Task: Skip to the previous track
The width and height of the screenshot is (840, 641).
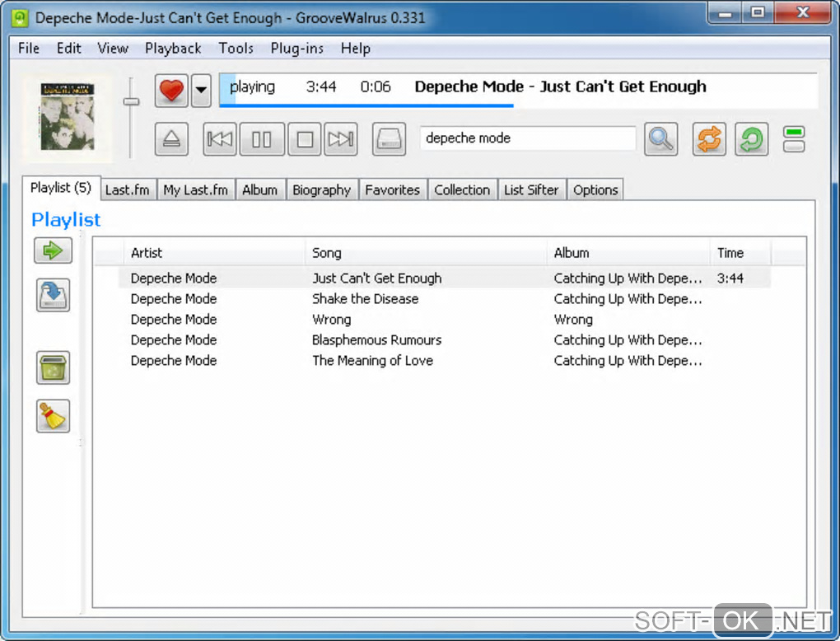Action: (x=220, y=139)
